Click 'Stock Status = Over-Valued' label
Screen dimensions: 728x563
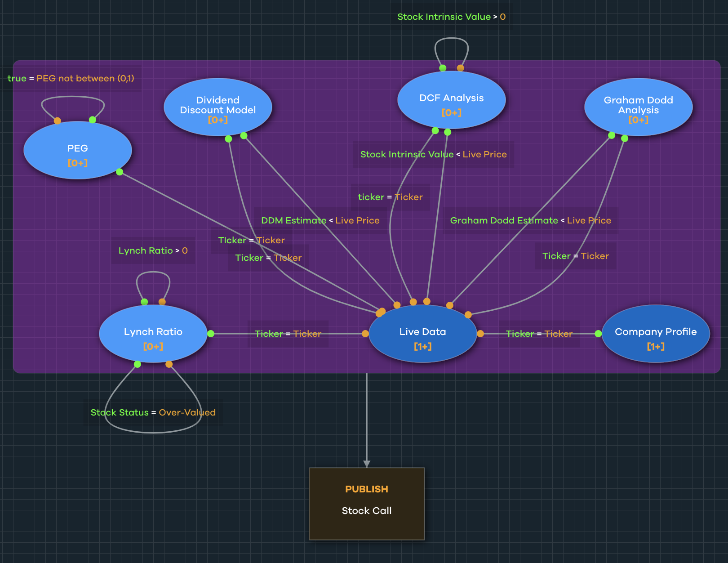153,413
